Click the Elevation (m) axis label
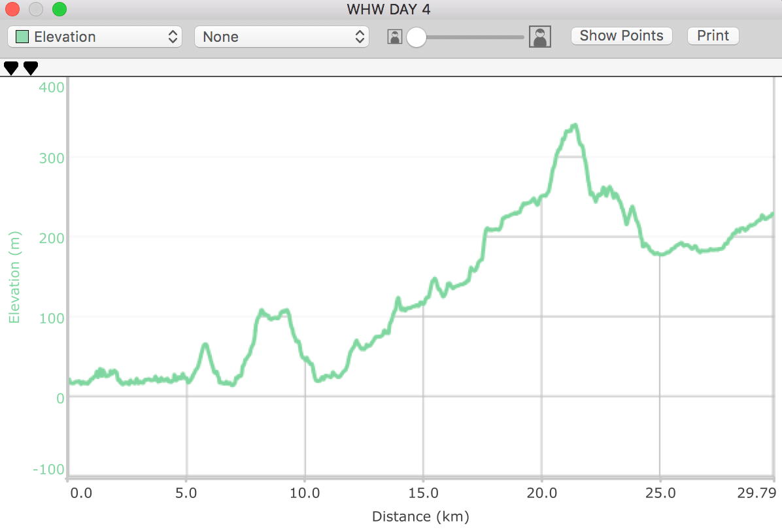The image size is (782, 532). (x=14, y=278)
